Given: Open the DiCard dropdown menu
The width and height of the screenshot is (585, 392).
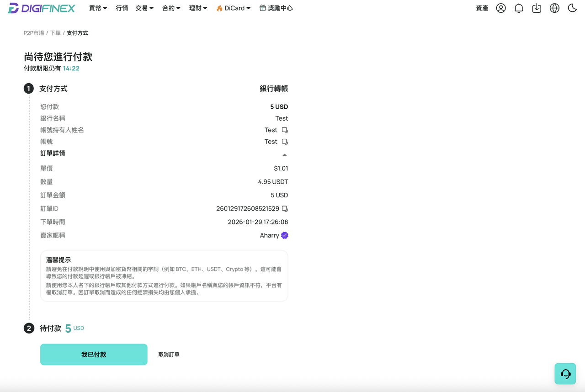Looking at the screenshot, I should (233, 8).
